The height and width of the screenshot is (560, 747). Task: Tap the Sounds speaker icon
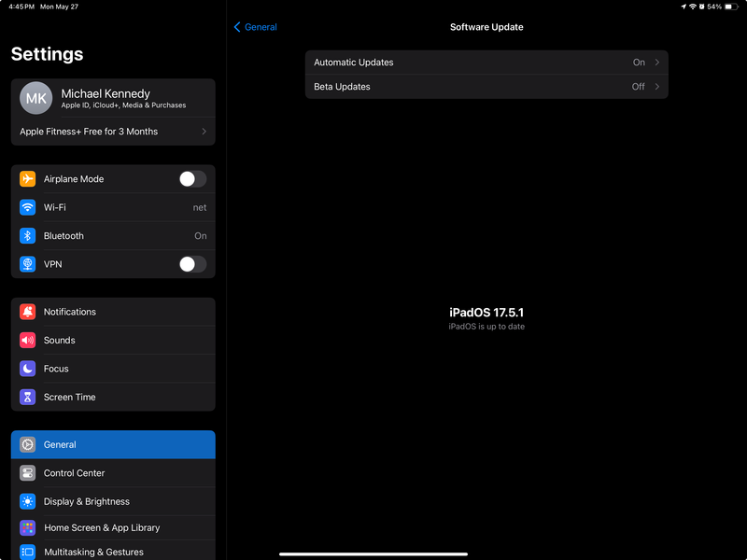[28, 340]
